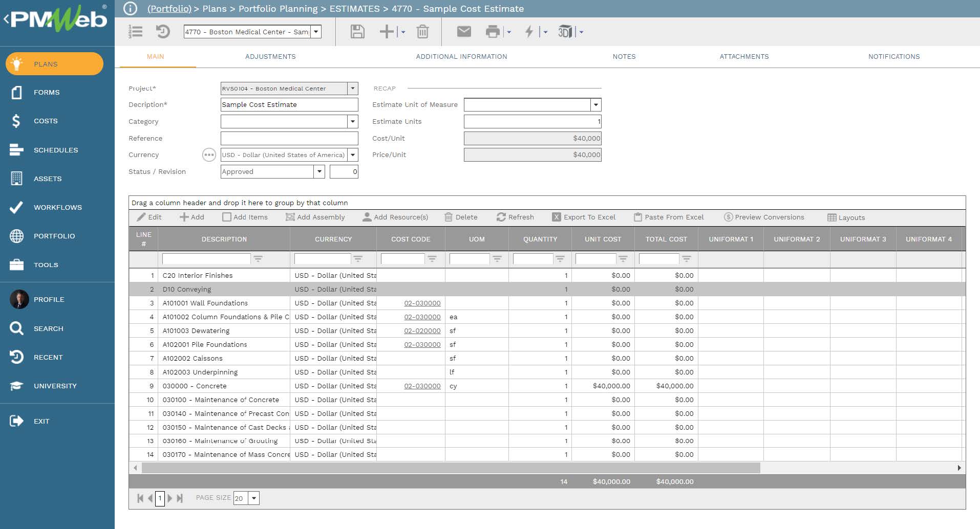Viewport: 980px width, 529px height.
Task: Switch to the Notifications tab
Action: point(894,56)
